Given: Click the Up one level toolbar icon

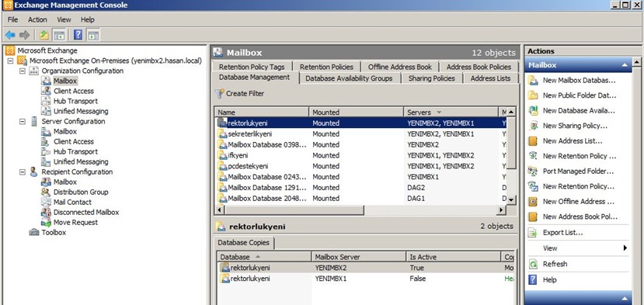Looking at the screenshot, I should 44,35.
